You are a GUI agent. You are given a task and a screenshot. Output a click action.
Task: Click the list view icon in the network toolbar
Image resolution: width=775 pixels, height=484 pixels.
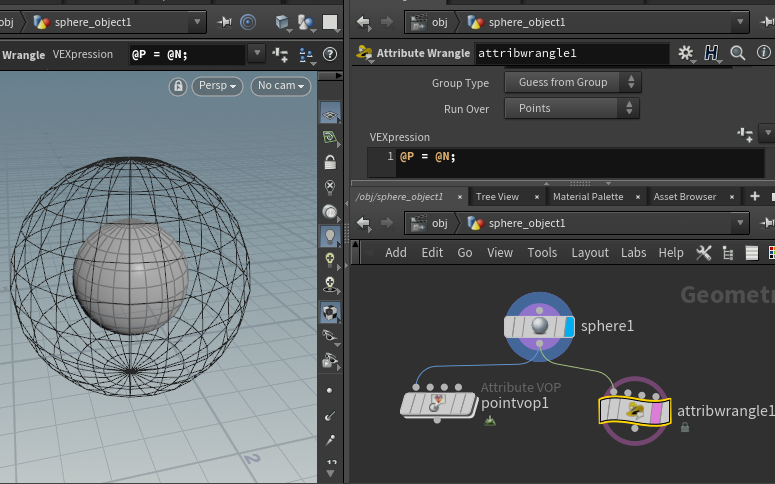[751, 253]
